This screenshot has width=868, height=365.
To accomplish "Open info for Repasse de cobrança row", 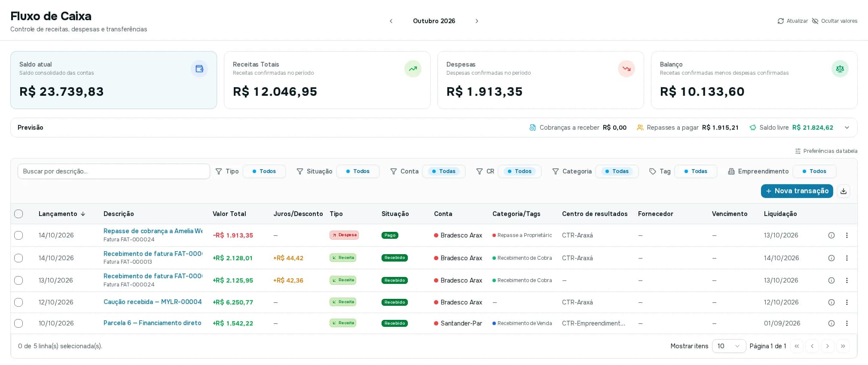I will tap(831, 235).
